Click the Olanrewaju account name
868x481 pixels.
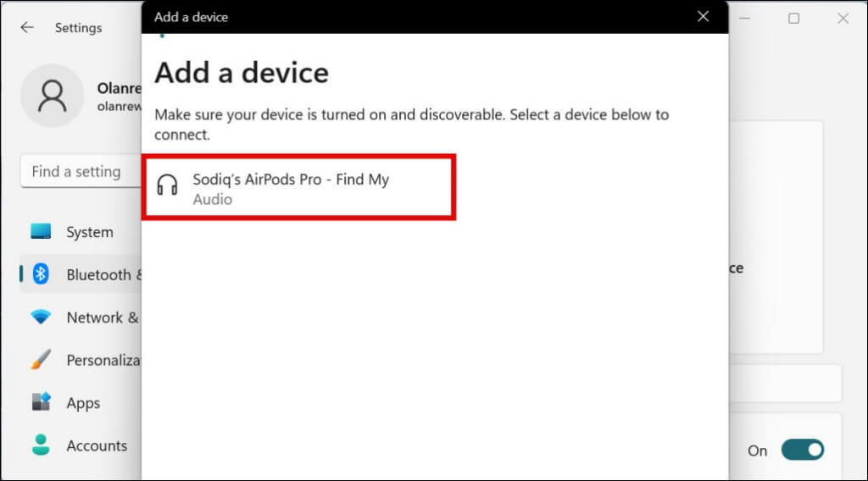coord(117,88)
